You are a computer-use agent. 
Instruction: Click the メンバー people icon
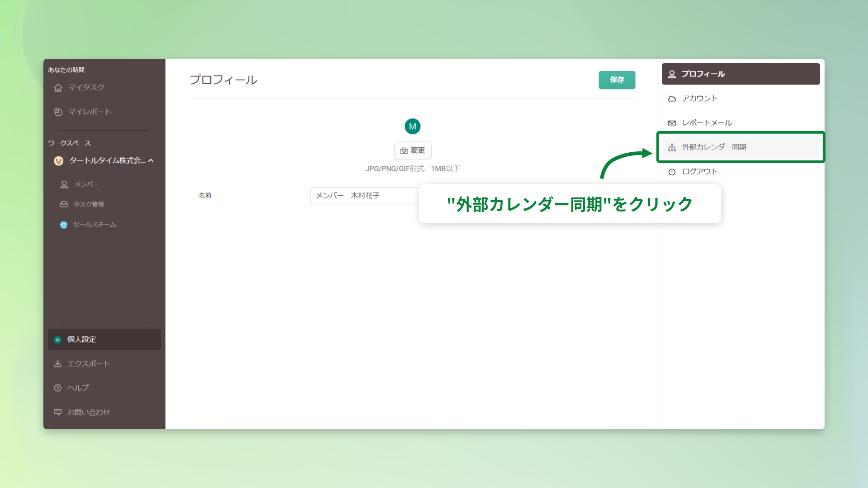pos(64,184)
